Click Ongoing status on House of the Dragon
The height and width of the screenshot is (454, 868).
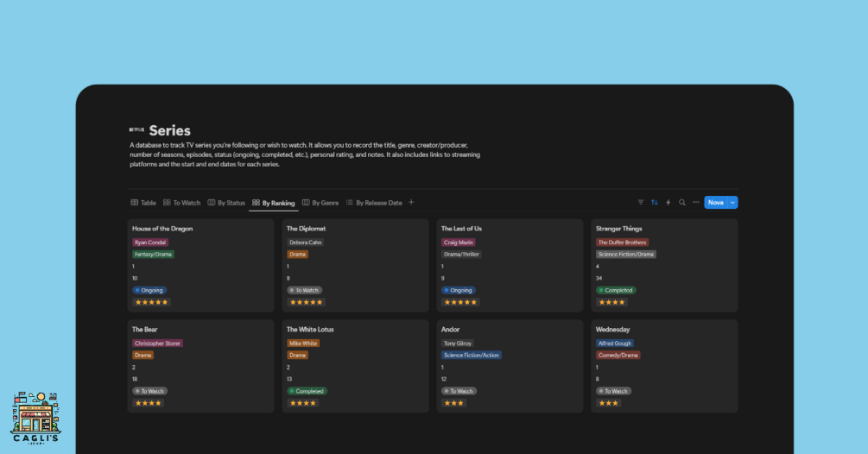point(149,290)
